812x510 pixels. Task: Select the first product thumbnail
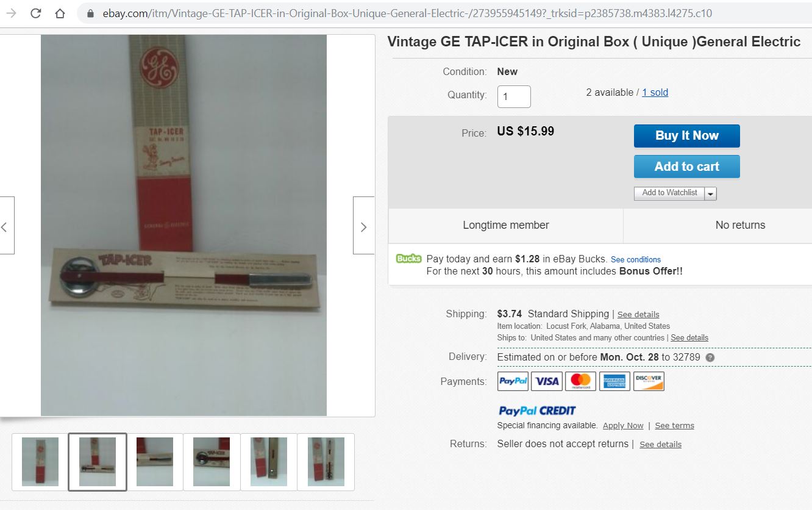coord(40,462)
